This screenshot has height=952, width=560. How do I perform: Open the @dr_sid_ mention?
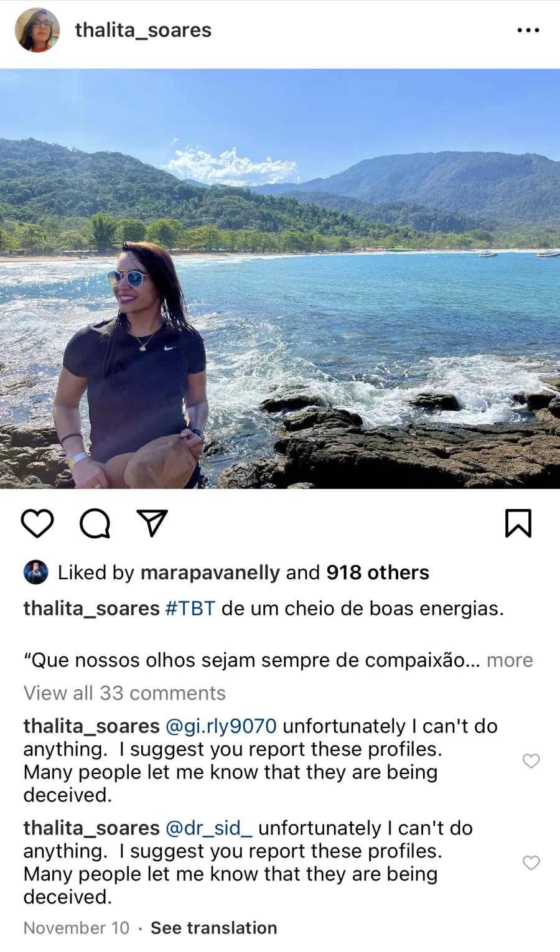[x=209, y=828]
